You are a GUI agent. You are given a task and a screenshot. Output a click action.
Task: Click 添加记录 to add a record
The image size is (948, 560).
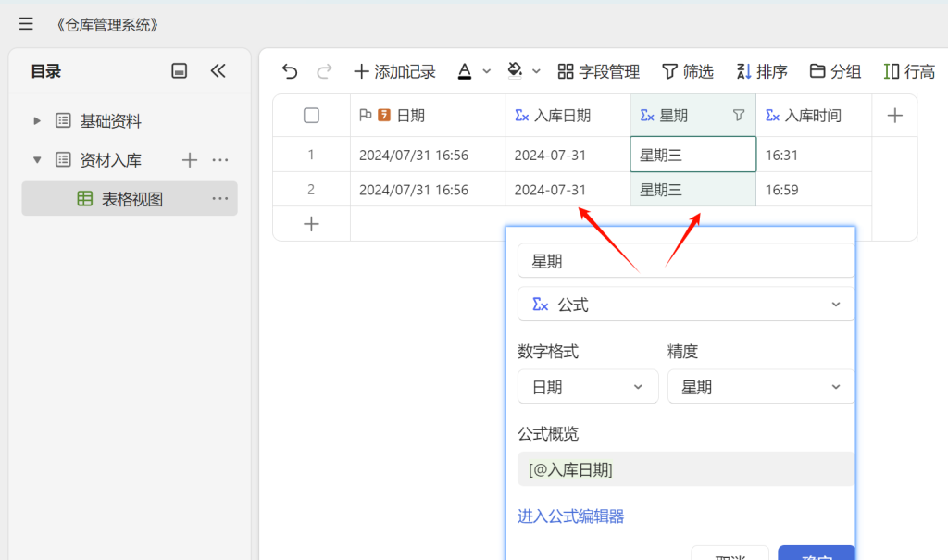[x=394, y=72]
